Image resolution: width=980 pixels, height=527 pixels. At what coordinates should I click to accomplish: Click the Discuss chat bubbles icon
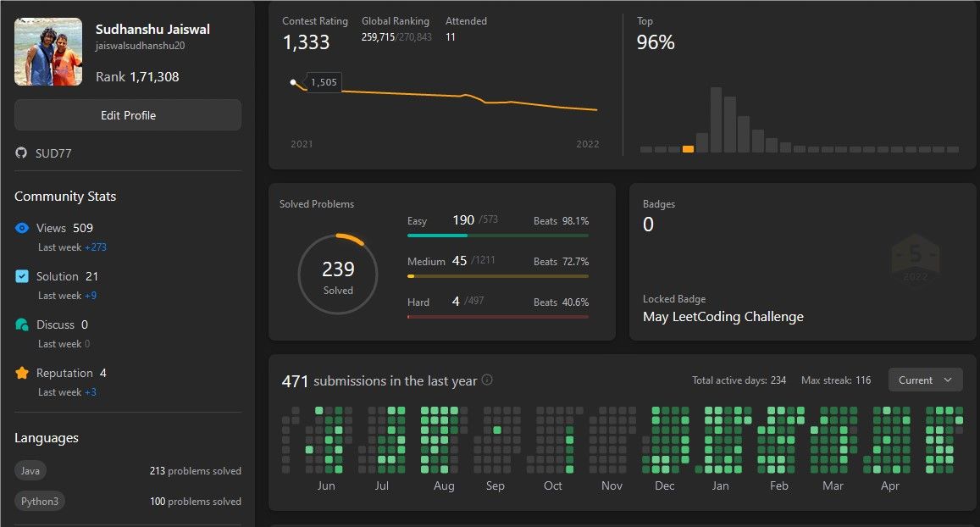pos(22,325)
